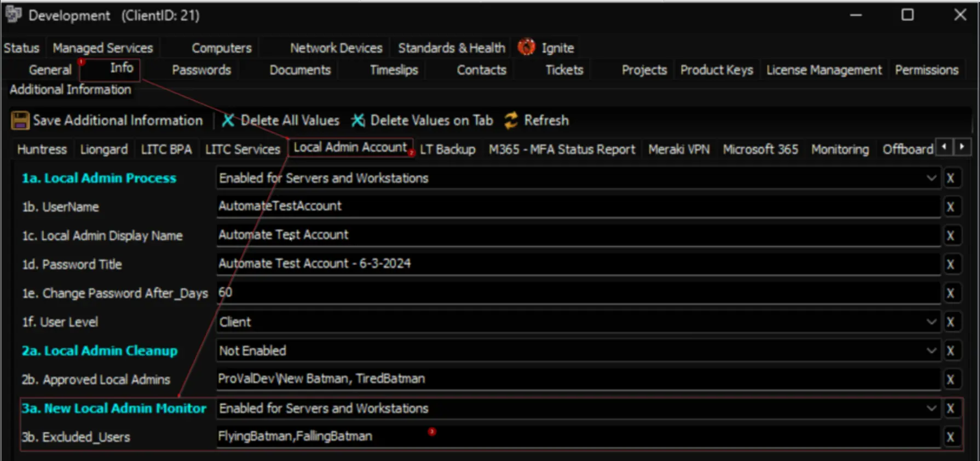Edit the UserName field AutomateTestAccount
980x461 pixels.
coord(578,206)
